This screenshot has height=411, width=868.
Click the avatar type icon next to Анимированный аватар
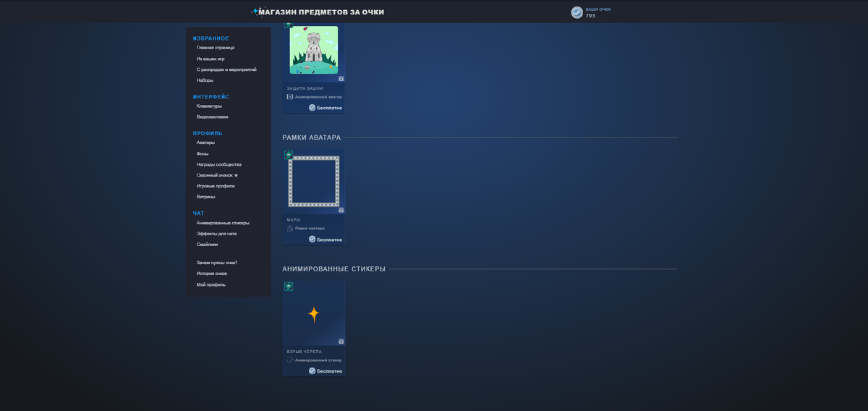click(290, 96)
